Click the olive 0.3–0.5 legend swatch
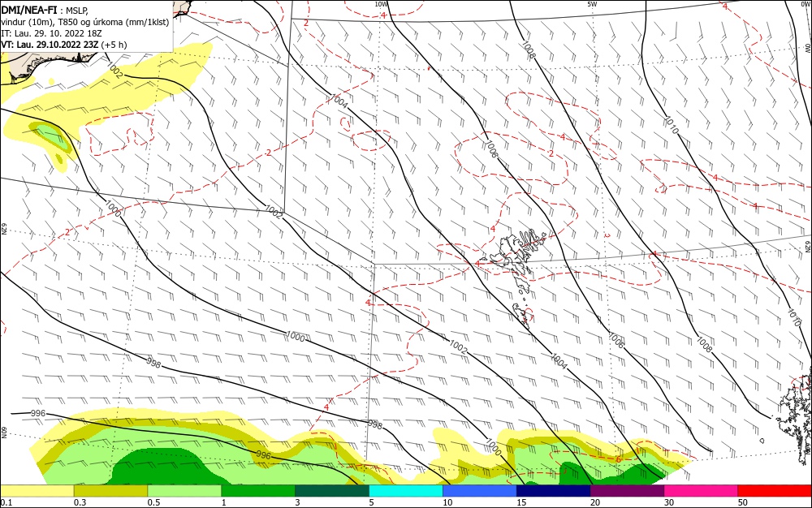812x508 pixels. (x=110, y=491)
